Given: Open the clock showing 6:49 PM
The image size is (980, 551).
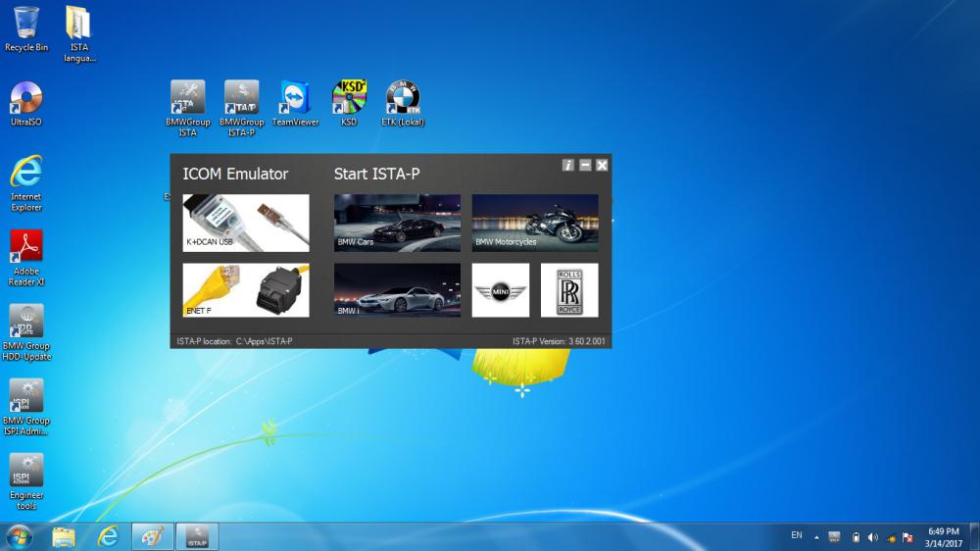Looking at the screenshot, I should 943,537.
